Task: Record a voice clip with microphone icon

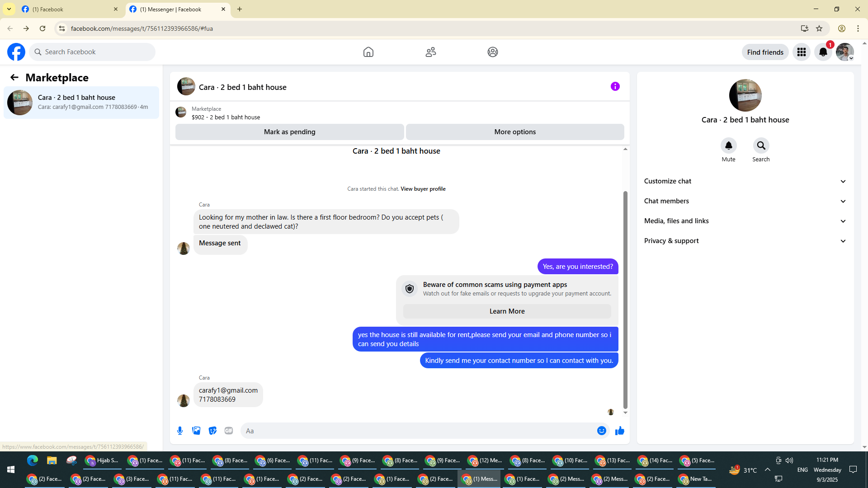Action: 180,431
